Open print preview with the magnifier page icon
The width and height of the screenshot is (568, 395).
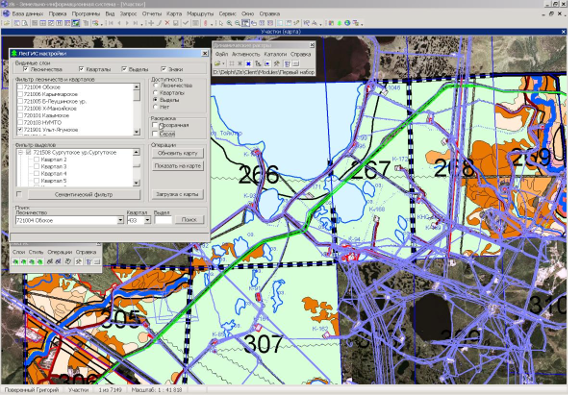(x=25, y=23)
